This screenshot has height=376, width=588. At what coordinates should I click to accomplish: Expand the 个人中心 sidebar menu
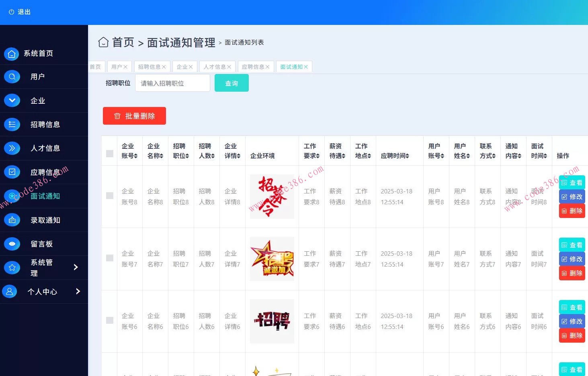[78, 292]
